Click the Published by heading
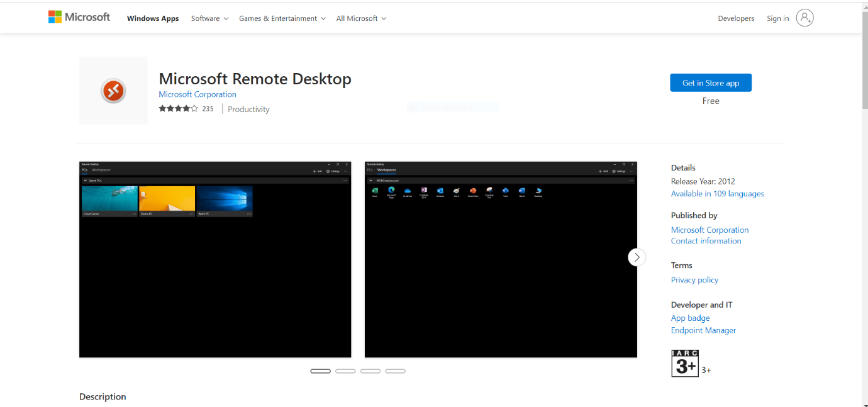Image resolution: width=868 pixels, height=407 pixels. (x=694, y=215)
